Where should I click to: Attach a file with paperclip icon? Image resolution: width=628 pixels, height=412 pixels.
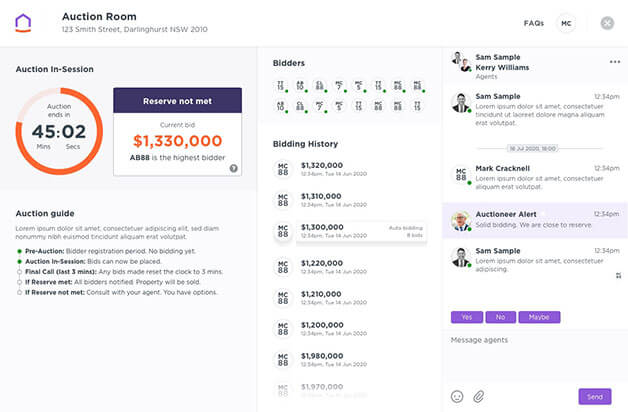(x=479, y=396)
